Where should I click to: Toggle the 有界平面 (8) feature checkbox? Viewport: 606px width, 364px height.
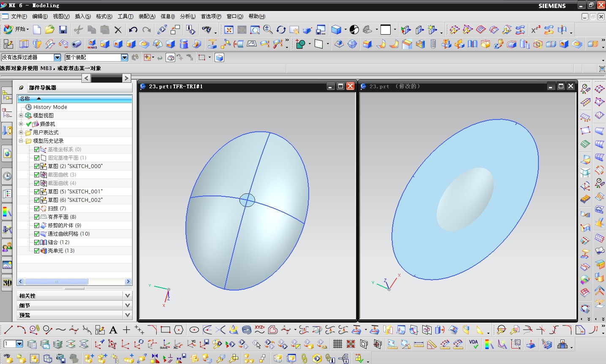[x=37, y=217]
